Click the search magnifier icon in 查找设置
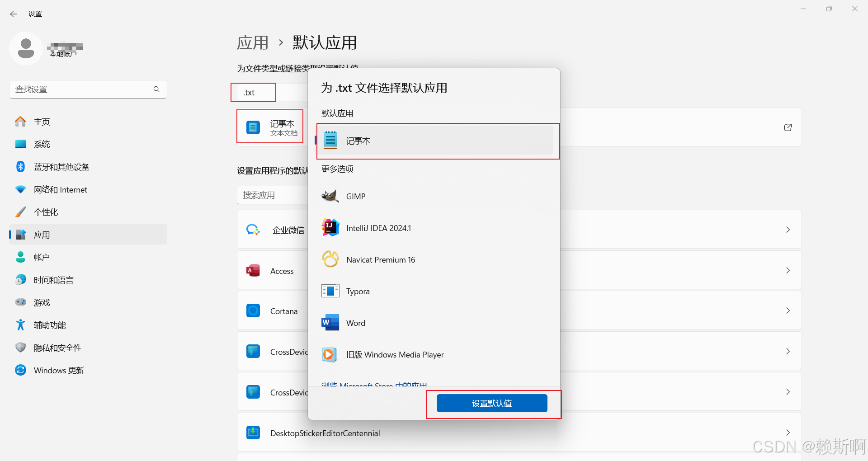The width and height of the screenshot is (868, 461). click(x=156, y=89)
